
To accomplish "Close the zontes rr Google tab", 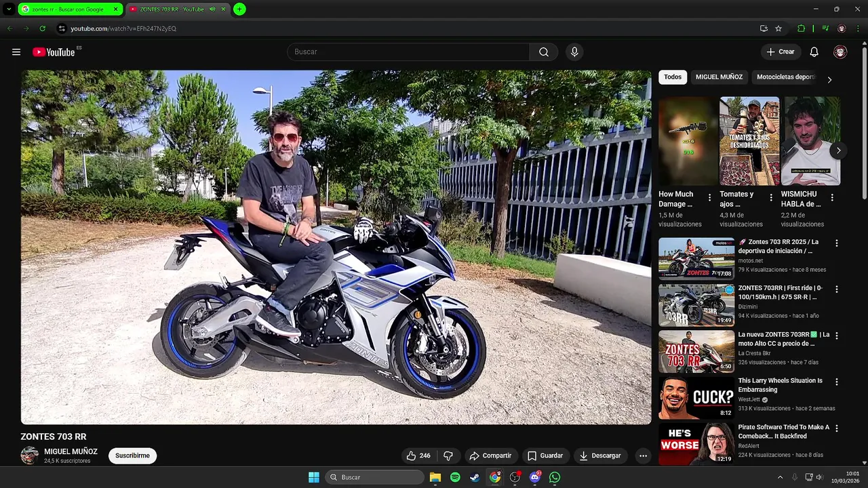I will [115, 9].
